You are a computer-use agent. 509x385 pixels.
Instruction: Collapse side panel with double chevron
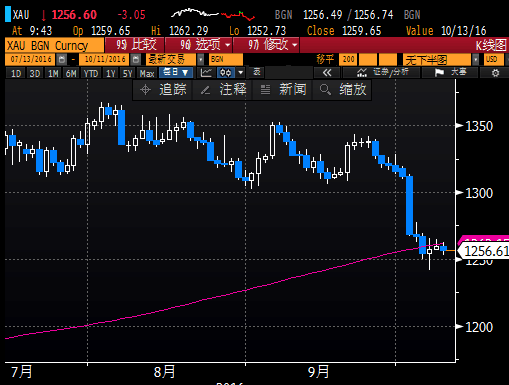(327, 72)
